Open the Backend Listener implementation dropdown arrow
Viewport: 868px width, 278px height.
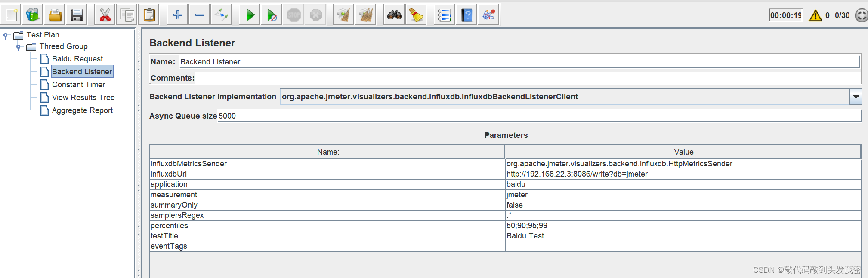click(x=856, y=97)
